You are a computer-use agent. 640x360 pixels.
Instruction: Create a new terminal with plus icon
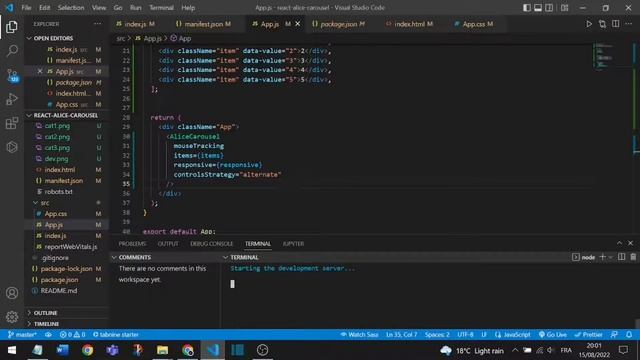tap(602, 257)
